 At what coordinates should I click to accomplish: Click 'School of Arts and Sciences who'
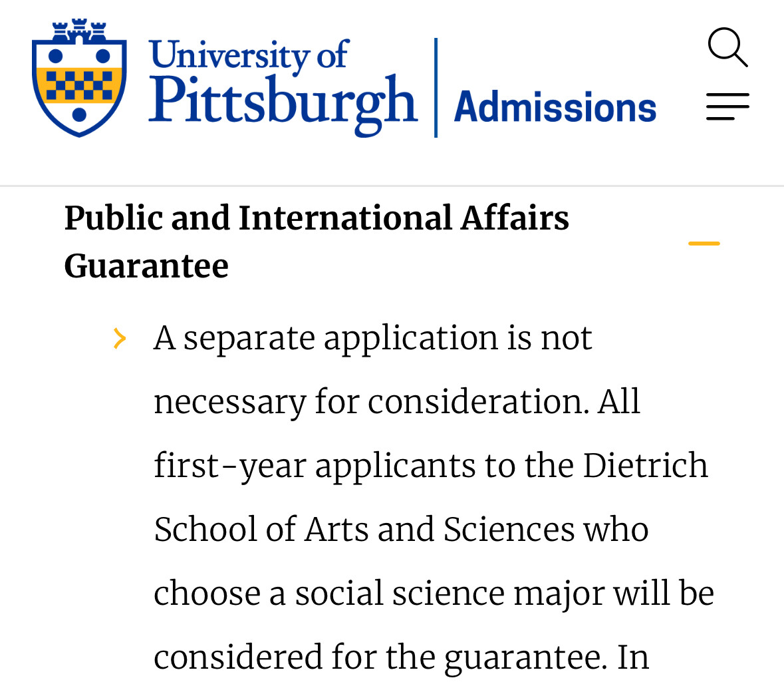pyautogui.click(x=401, y=530)
